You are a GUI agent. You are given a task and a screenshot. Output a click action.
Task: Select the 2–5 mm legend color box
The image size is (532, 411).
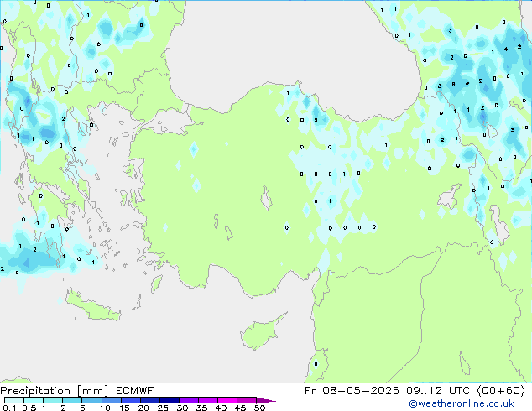pos(72,400)
